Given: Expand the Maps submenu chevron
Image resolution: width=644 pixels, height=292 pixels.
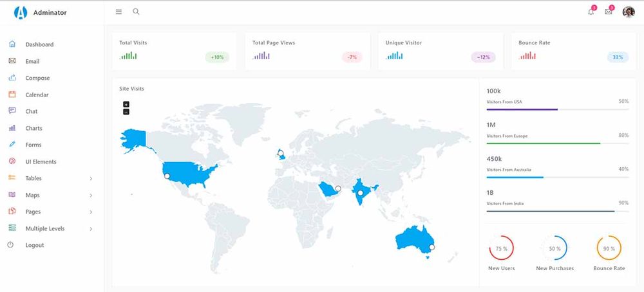Looking at the screenshot, I should 91,196.
